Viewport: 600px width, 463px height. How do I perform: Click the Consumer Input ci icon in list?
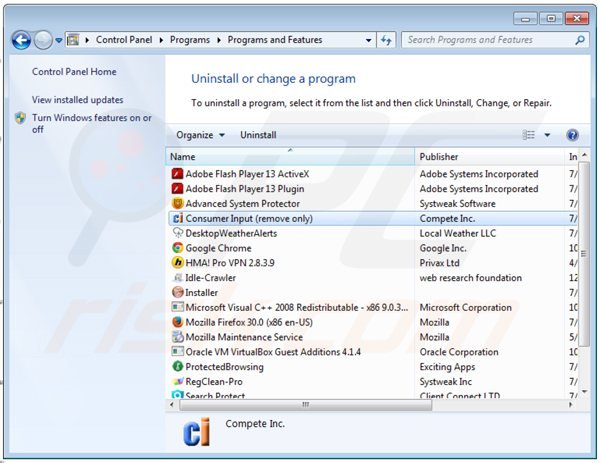[x=178, y=218]
